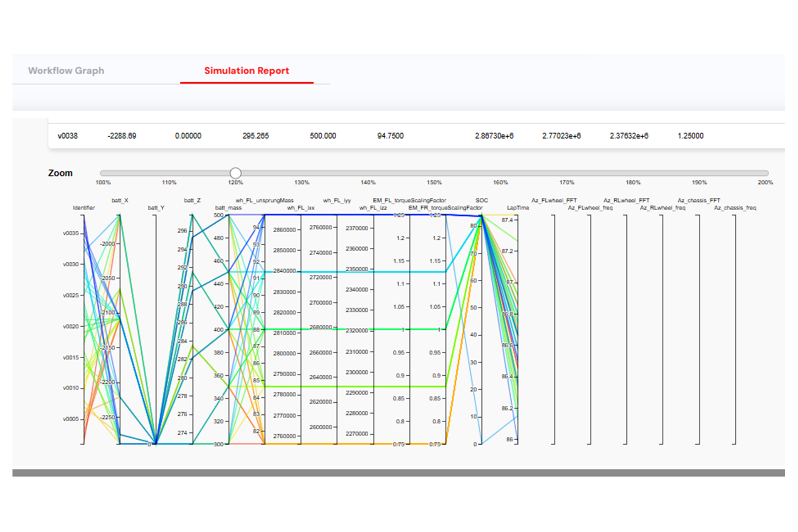Click the Zoom slider handle
798x532 pixels.
236,173
